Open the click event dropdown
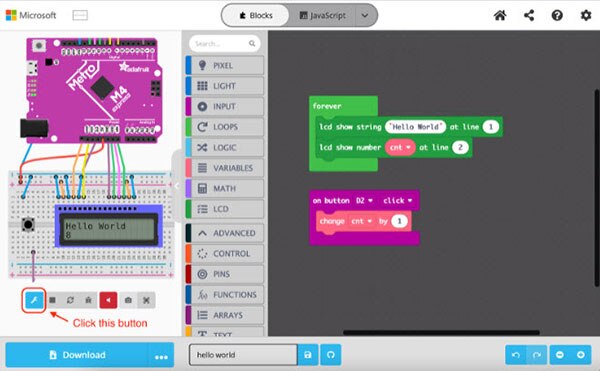The image size is (600, 371). pos(398,200)
